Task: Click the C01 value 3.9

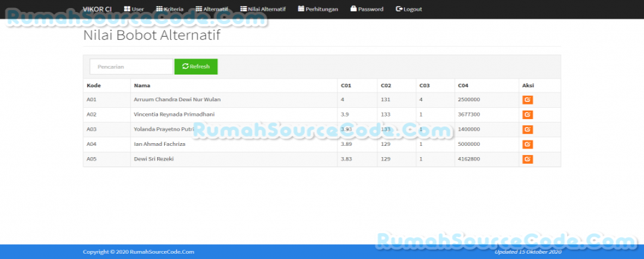Action: 345,115
